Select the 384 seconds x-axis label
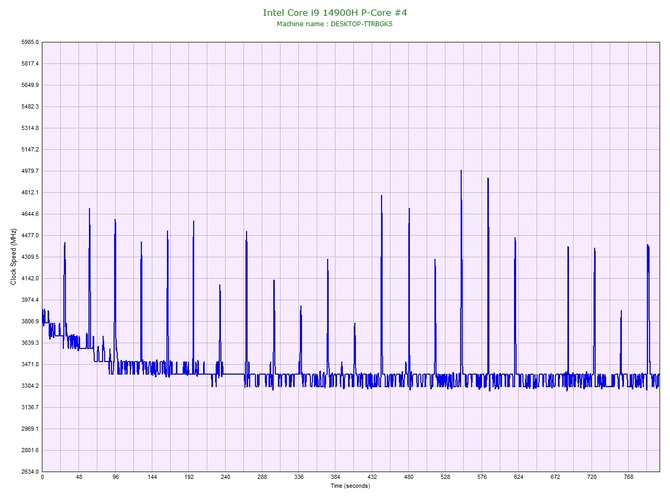670x503 pixels. click(335, 477)
